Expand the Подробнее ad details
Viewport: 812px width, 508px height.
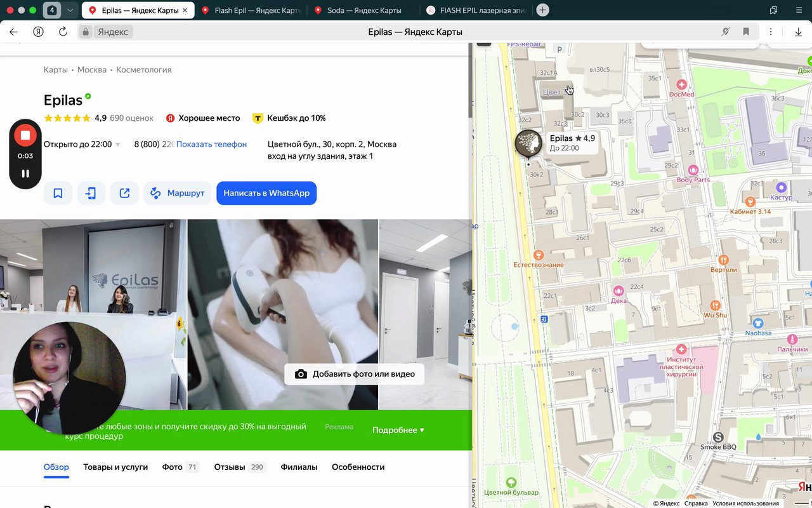(398, 430)
